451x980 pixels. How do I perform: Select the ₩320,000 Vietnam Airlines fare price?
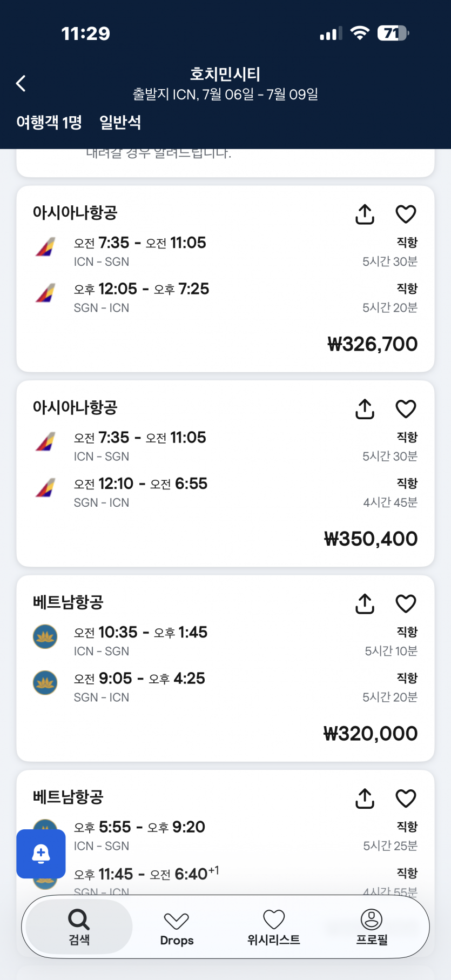point(370,734)
